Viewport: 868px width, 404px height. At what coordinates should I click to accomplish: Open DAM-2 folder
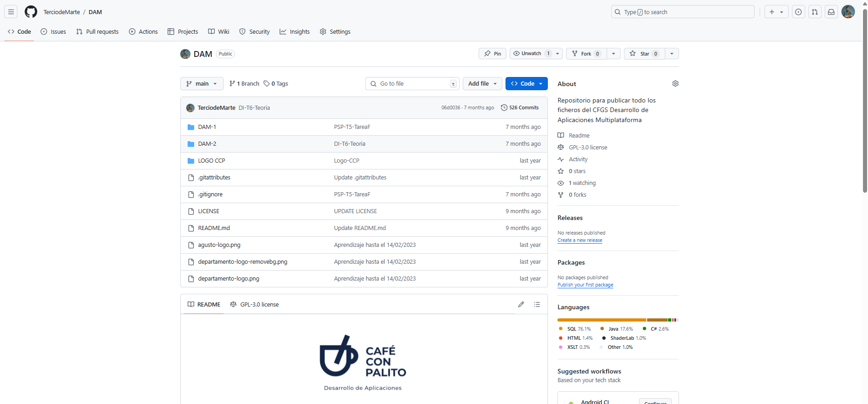pyautogui.click(x=207, y=144)
